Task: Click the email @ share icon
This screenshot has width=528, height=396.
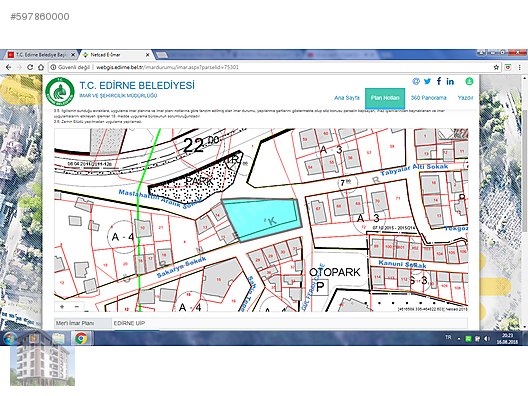Action: point(416,81)
